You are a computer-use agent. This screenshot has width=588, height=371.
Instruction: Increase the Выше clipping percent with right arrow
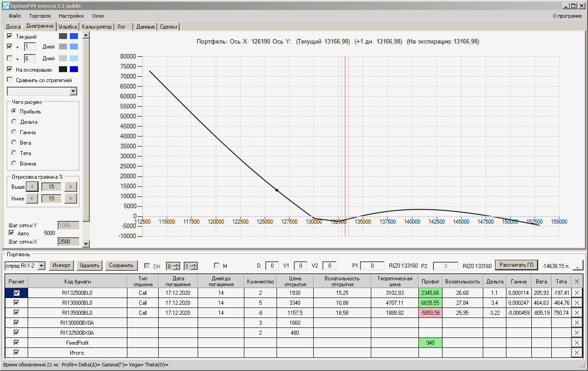[x=71, y=186]
